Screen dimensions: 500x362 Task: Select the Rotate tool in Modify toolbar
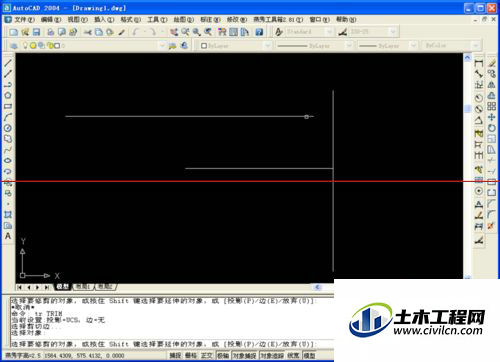(x=491, y=128)
